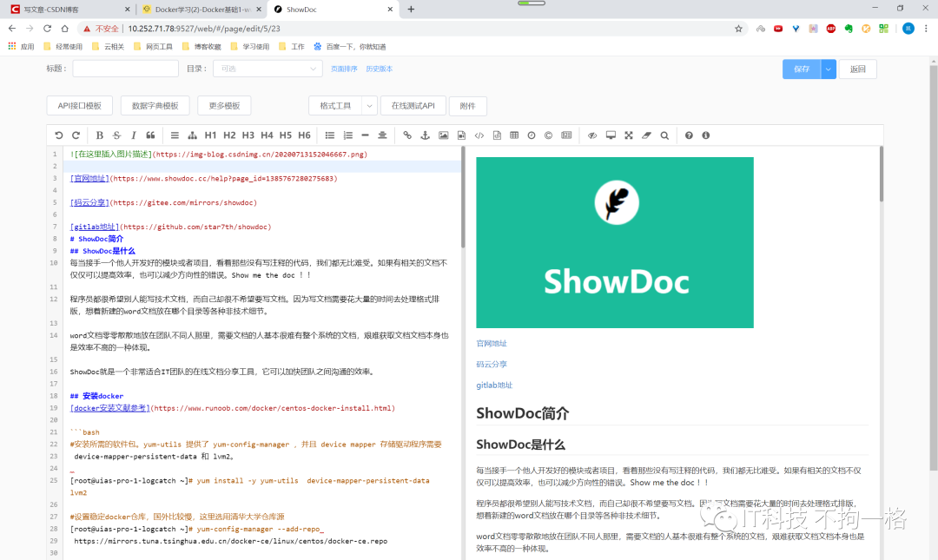Insert an H1 heading in the editor
The height and width of the screenshot is (560, 938).
click(x=208, y=135)
